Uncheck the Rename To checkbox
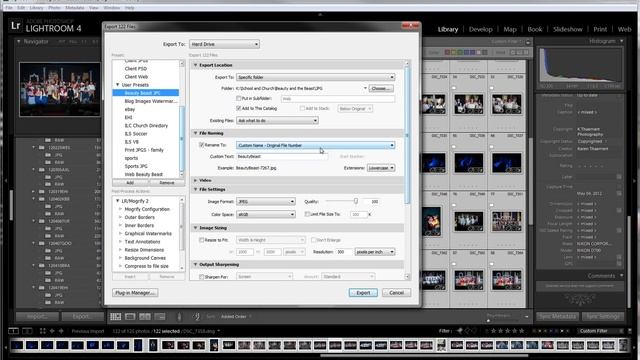Viewport: 640px width, 360px height. pos(202,145)
